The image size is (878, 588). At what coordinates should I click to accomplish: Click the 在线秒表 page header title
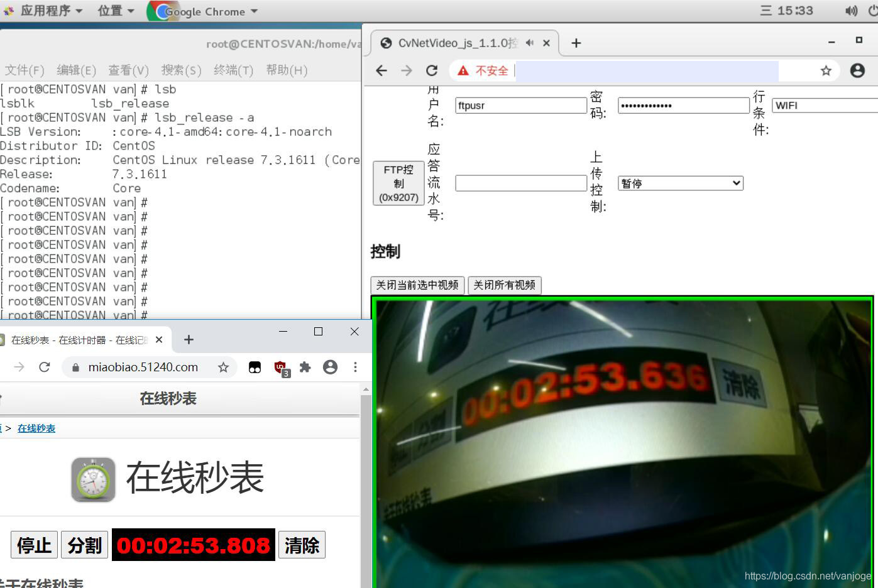(168, 398)
